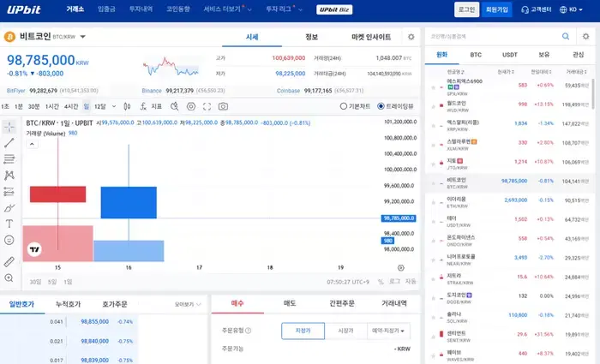Open the Upbit Biz button

coord(334,9)
